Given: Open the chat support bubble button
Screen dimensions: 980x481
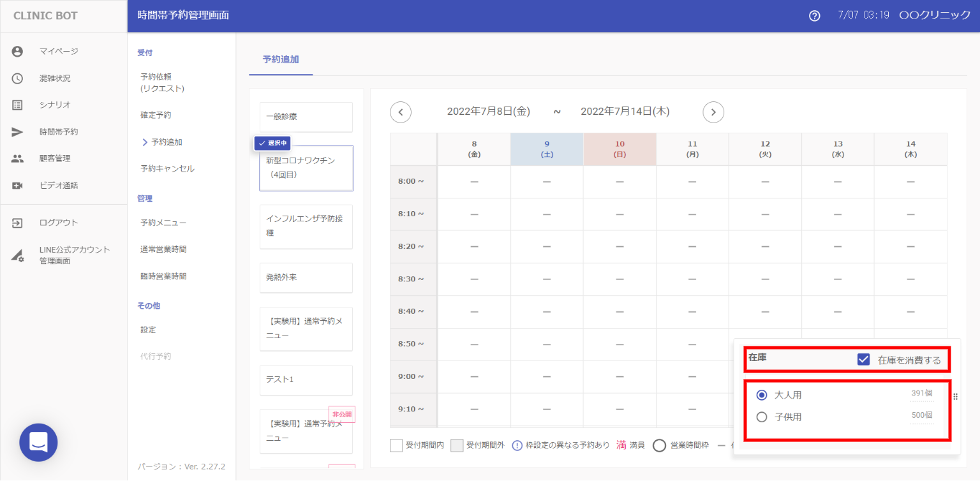Looking at the screenshot, I should point(38,442).
